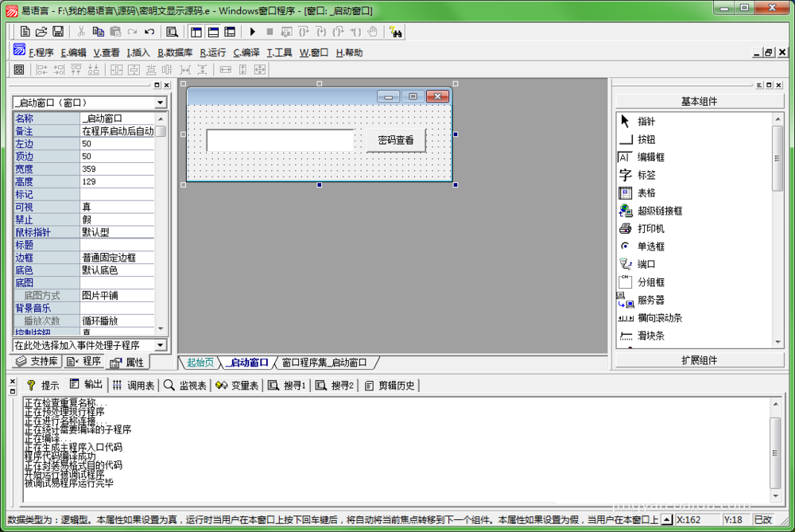Click the edit box on the form designer
This screenshot has width=795, height=532.
coord(279,141)
